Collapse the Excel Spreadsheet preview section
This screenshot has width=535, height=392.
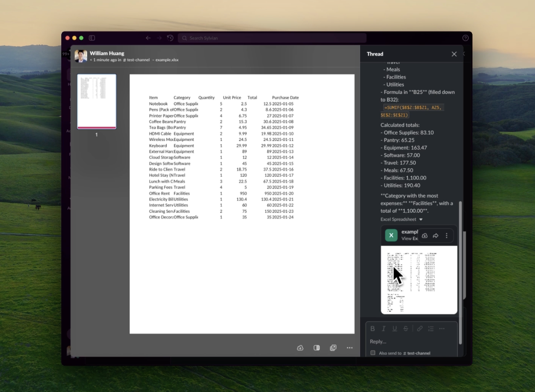pos(421,219)
